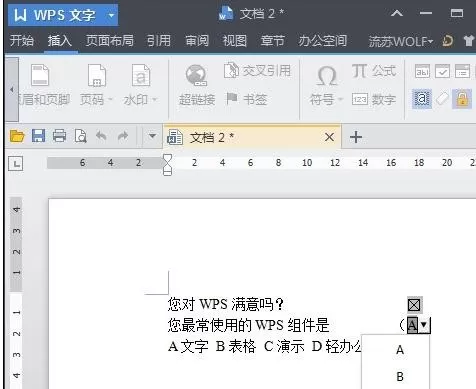
Task: Insert a checkbox form field icon
Action: click(442, 71)
